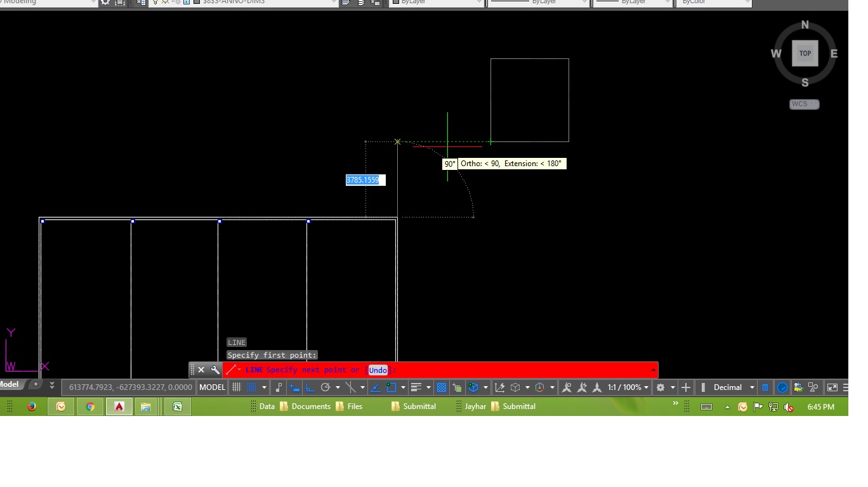Click the annotation scale sync icon

coord(597,387)
